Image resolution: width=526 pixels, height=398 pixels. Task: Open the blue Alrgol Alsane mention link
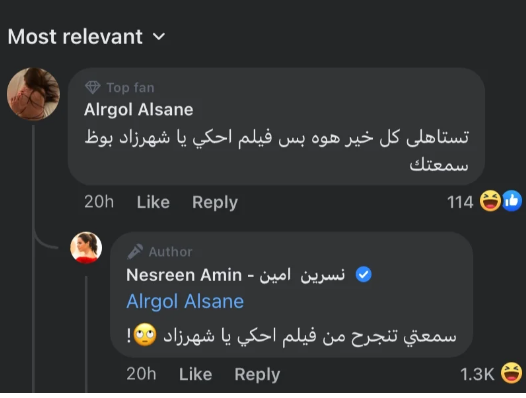(185, 301)
